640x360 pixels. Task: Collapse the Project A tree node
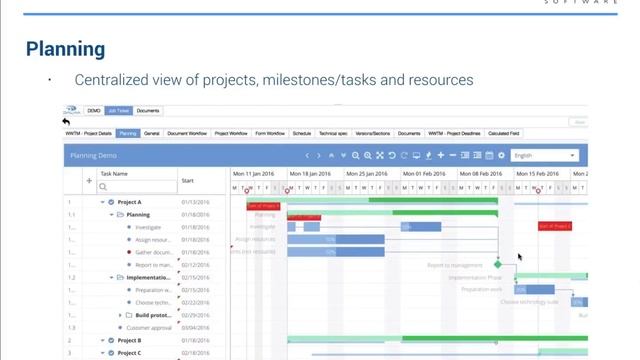[102, 202]
